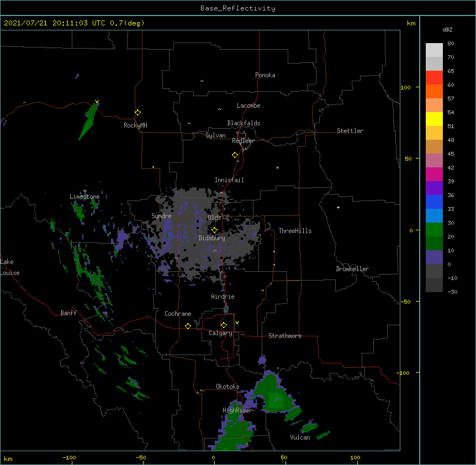The width and height of the screenshot is (476, 465).
Task: Select the yellow V marker atop northwest green echo
Action: point(97,102)
